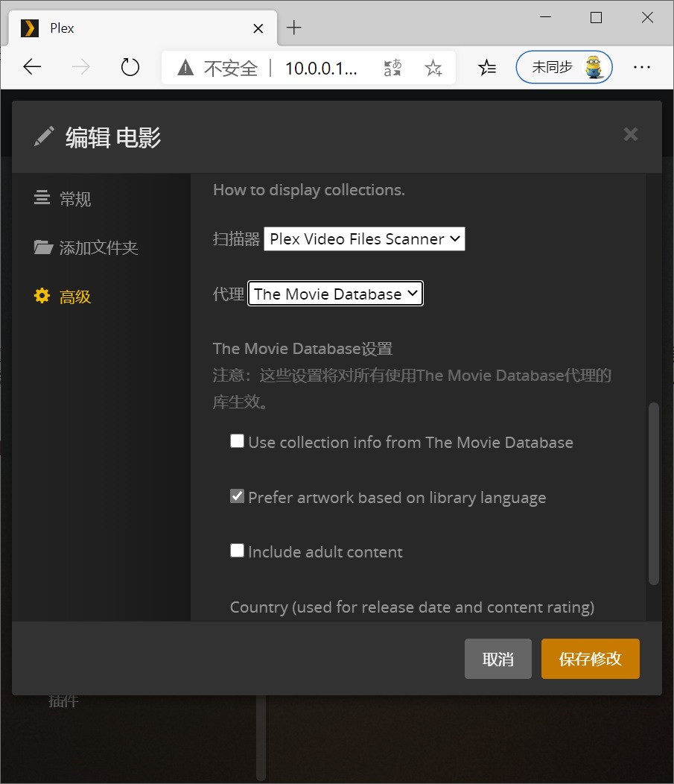Viewport: 674px width, 784px height.
Task: Close the 编辑 电影 dialog
Action: pyautogui.click(x=631, y=134)
